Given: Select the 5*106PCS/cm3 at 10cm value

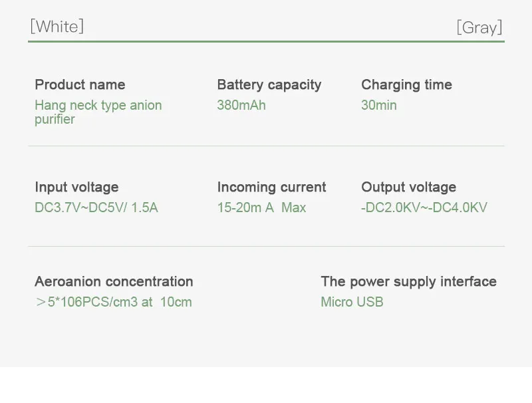Looking at the screenshot, I should pos(113,302).
